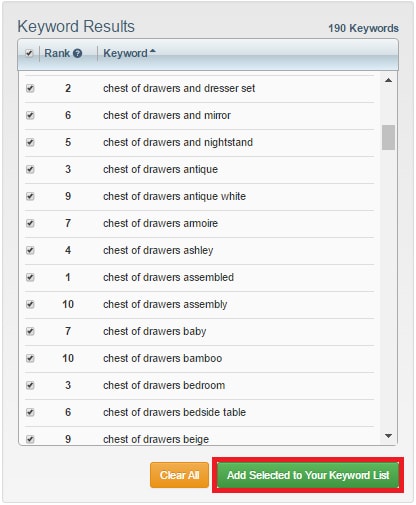Uncheck the 'chest of drawers assembly' checkbox

tap(30, 304)
